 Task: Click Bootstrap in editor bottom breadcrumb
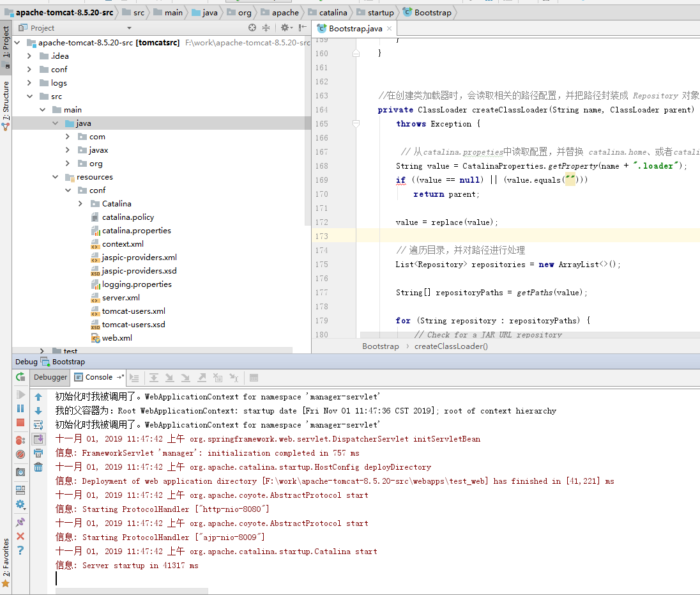(x=381, y=346)
